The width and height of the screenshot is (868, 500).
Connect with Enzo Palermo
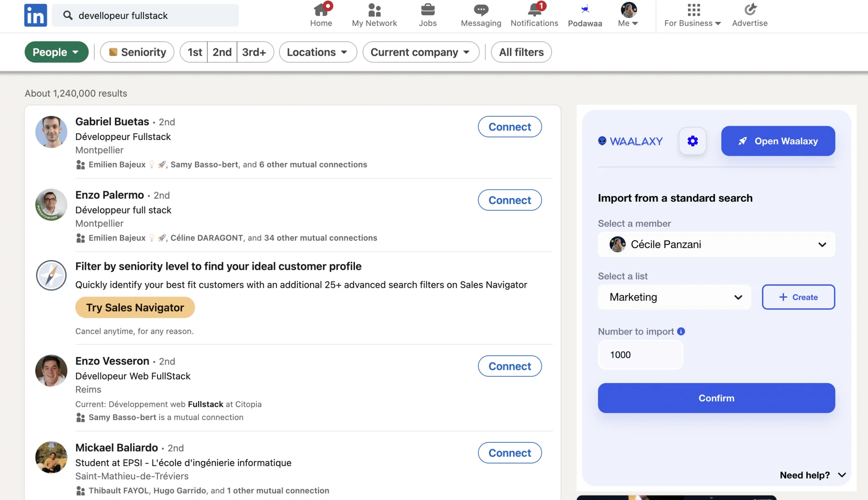[x=510, y=200]
